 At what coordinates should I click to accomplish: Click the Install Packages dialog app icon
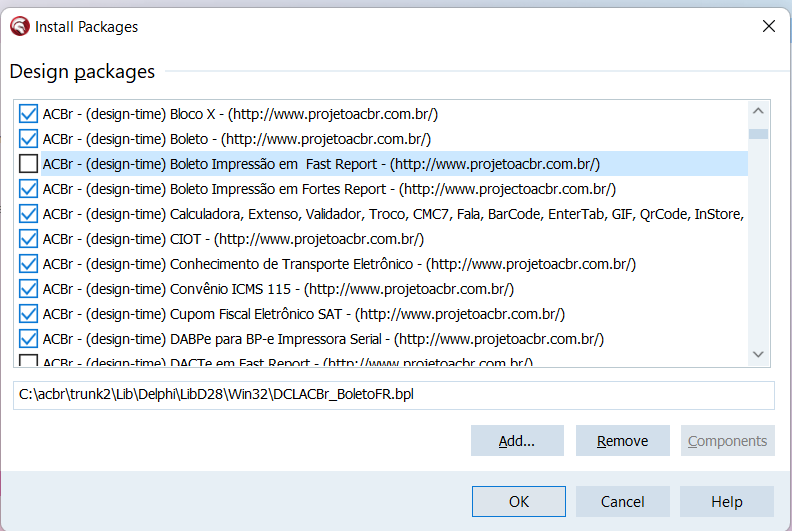pyautogui.click(x=20, y=26)
